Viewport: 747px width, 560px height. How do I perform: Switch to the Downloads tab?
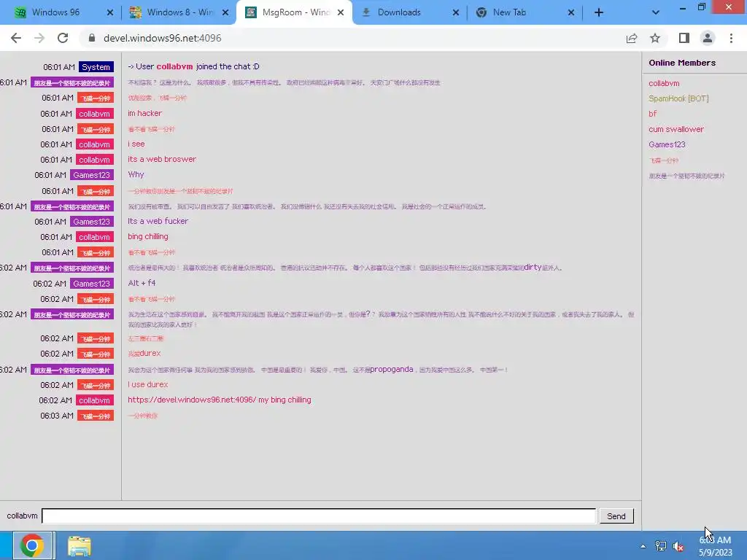(x=399, y=12)
